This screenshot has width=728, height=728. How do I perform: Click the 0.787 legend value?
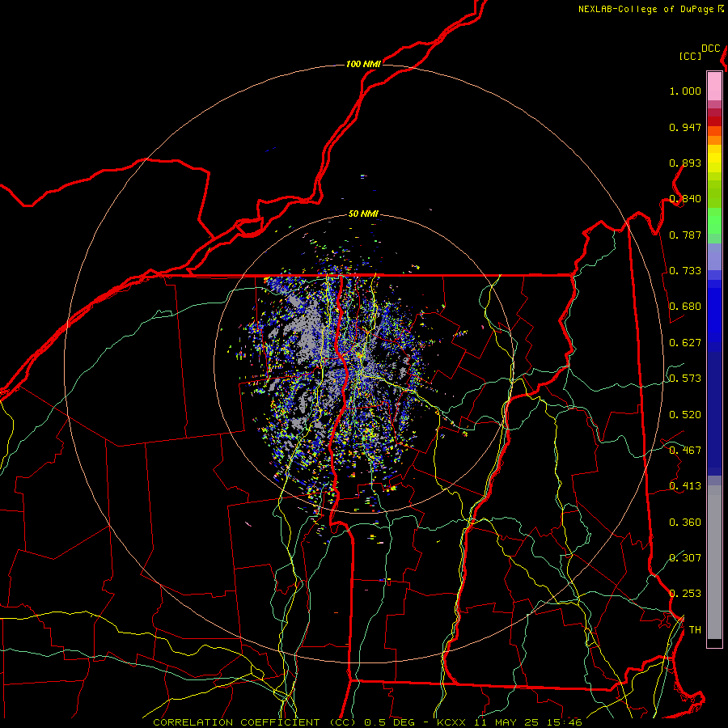click(x=685, y=235)
